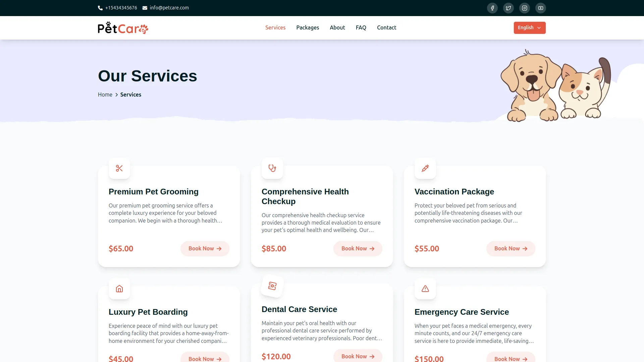644x362 pixels.
Task: Click the warning triangle emergency icon
Action: coord(425,289)
